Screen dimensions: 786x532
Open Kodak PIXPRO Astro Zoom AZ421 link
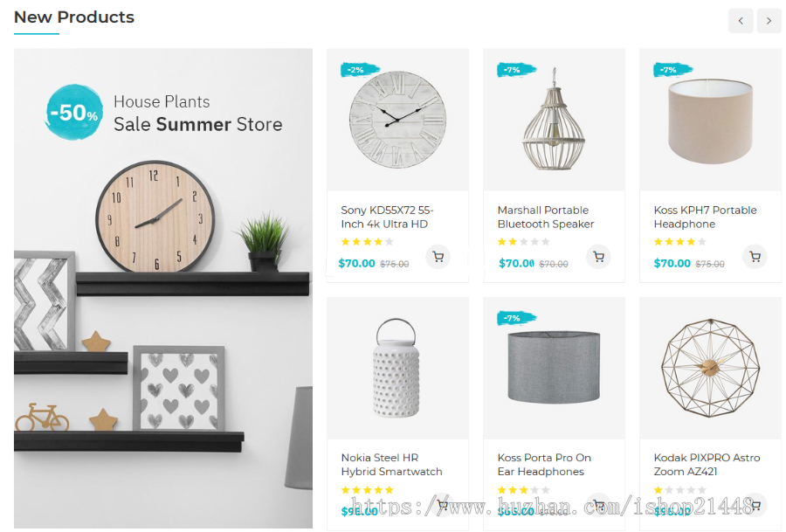pos(707,465)
